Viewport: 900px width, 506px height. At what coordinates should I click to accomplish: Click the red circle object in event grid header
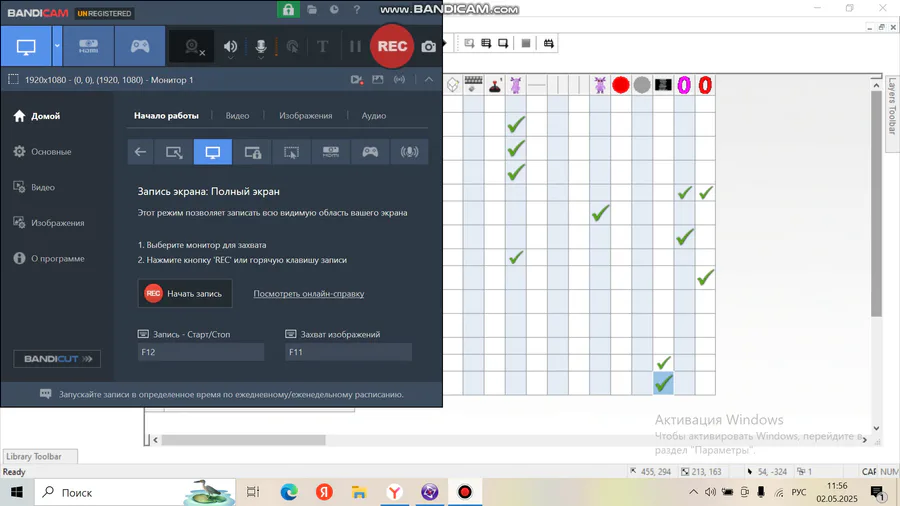pyautogui.click(x=620, y=85)
